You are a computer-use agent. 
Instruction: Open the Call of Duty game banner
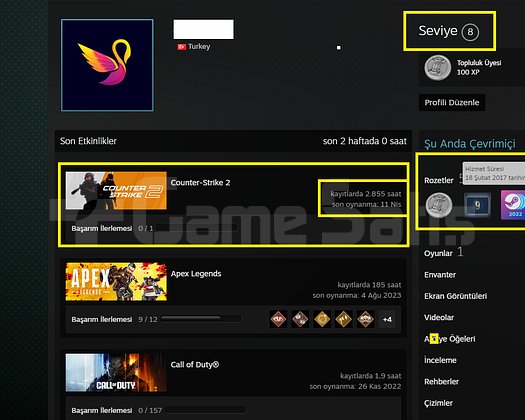click(116, 372)
